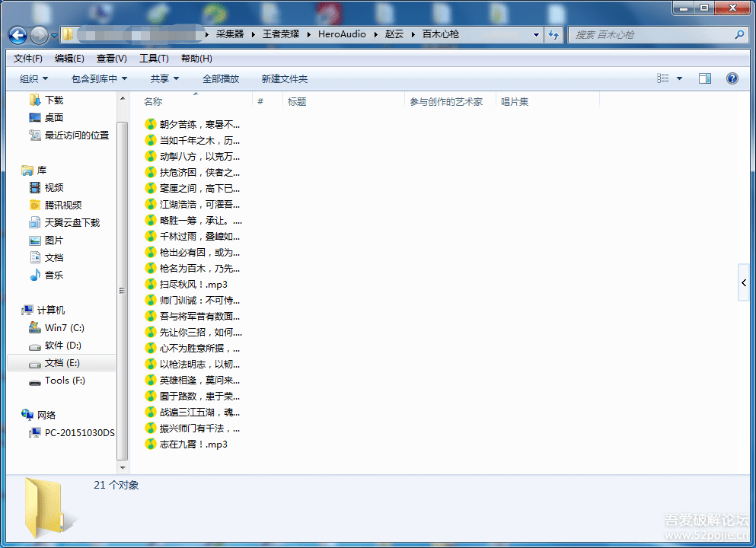756x548 pixels.
Task: Open Win7 (C:) drive in sidebar
Action: (64, 328)
